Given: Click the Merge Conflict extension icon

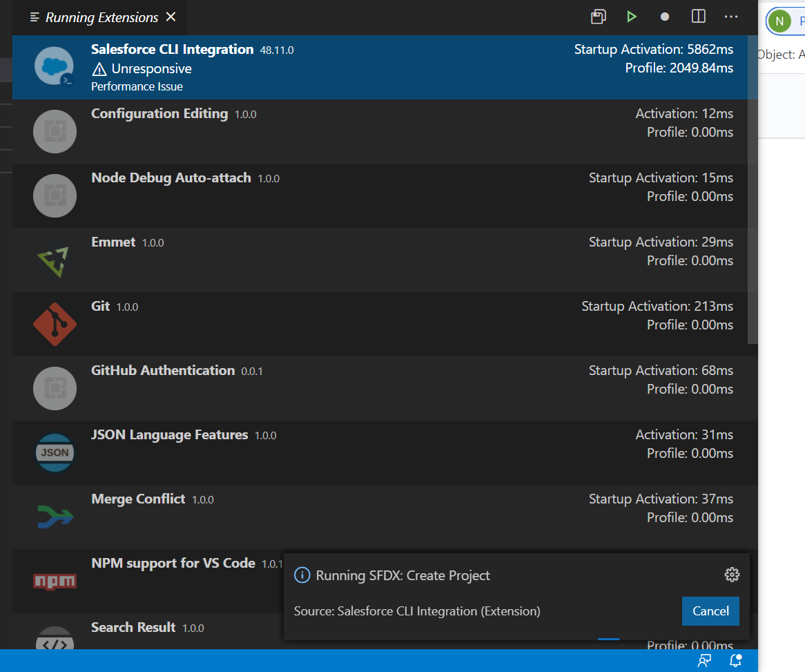Looking at the screenshot, I should pos(55,517).
